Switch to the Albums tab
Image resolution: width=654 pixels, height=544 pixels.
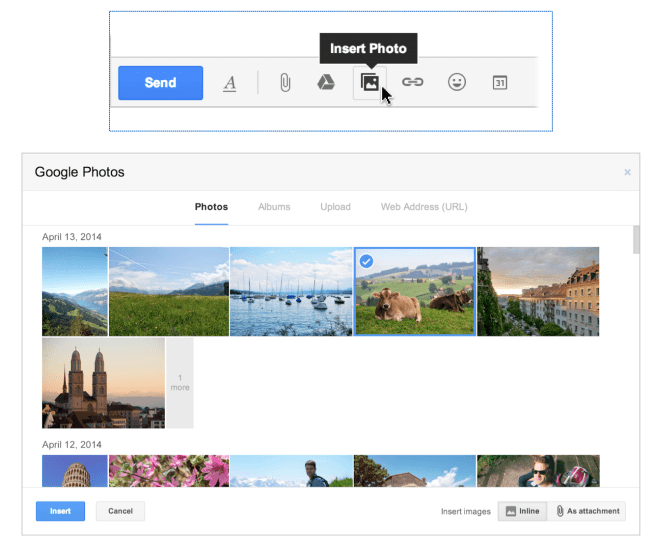[274, 207]
